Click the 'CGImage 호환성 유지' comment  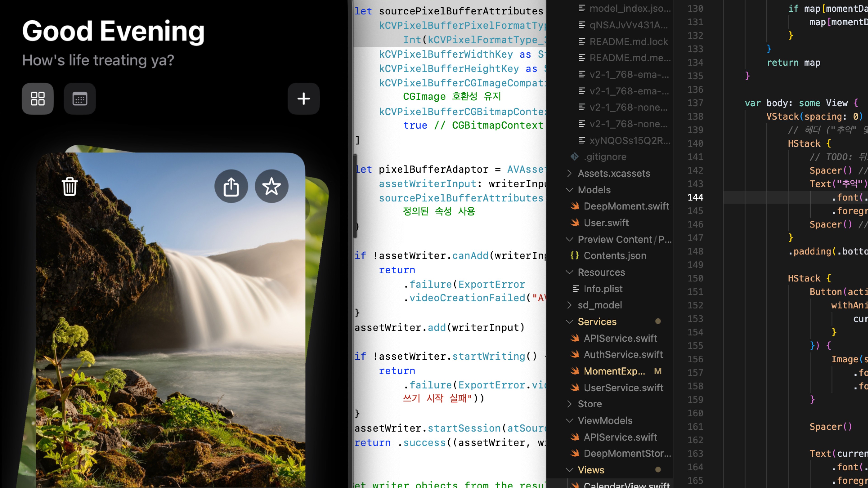point(452,97)
